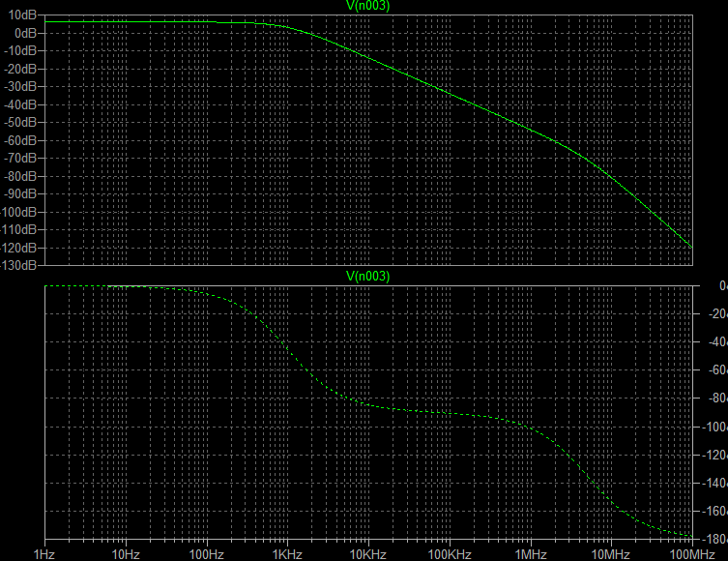Screen dimensions: 728x561
Task: Click the 1Hz frequency axis label
Action: 44,553
